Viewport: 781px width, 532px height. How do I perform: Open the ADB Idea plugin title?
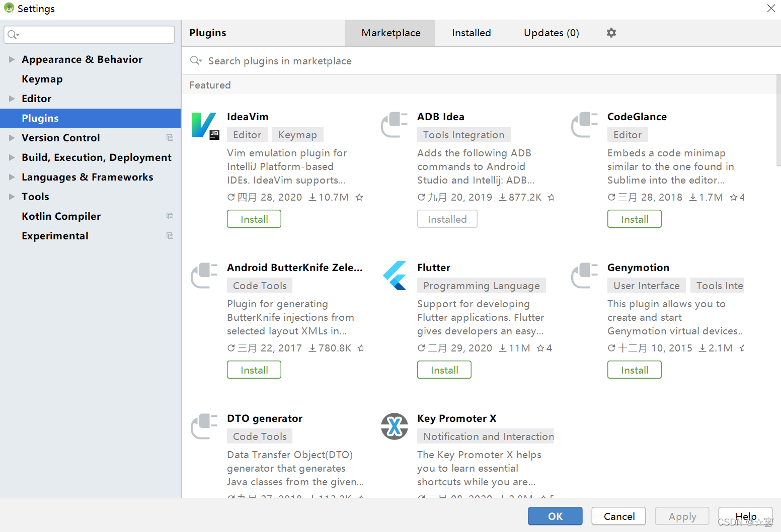tap(441, 117)
